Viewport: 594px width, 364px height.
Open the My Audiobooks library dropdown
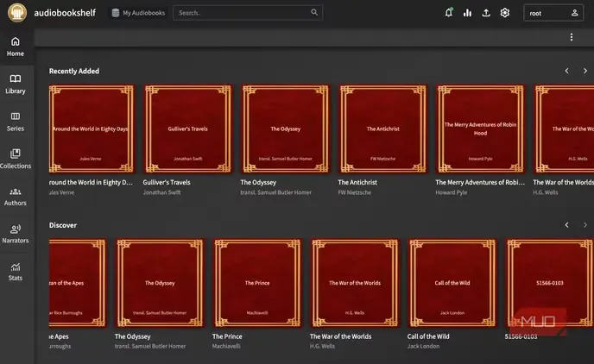pyautogui.click(x=139, y=13)
